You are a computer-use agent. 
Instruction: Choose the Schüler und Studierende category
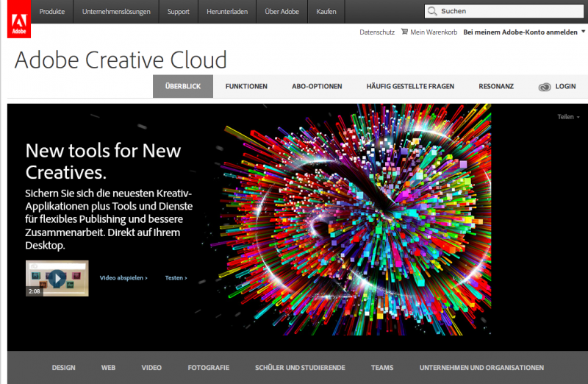coord(300,368)
